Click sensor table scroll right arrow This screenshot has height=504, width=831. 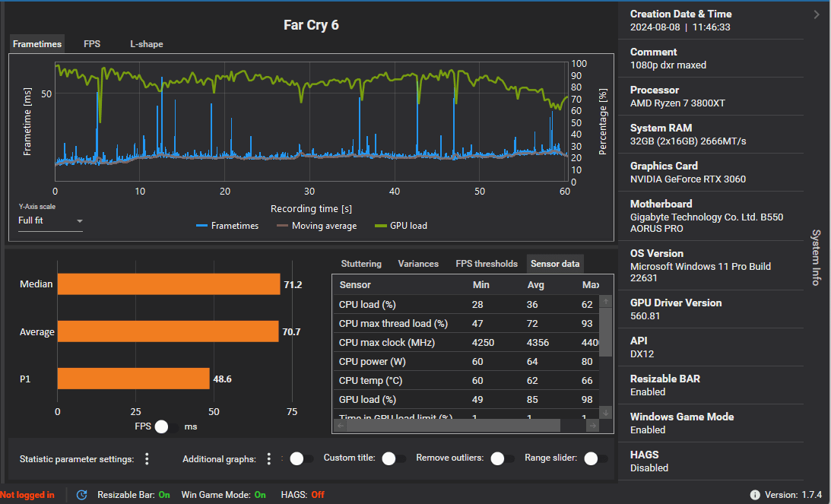[593, 426]
